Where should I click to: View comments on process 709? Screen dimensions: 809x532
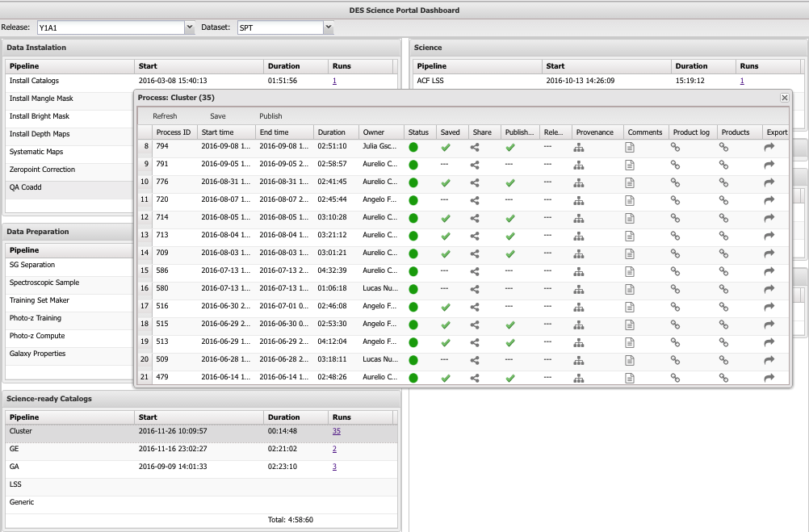point(630,253)
